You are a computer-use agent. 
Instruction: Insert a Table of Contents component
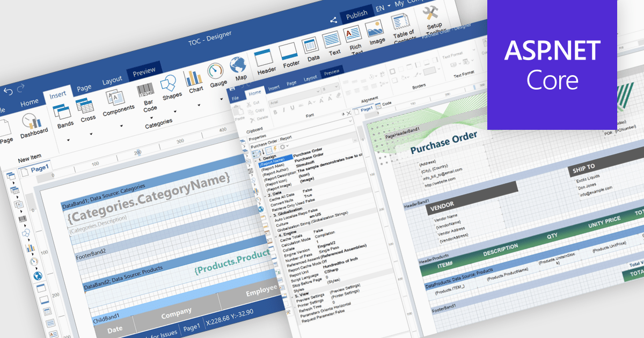403,28
